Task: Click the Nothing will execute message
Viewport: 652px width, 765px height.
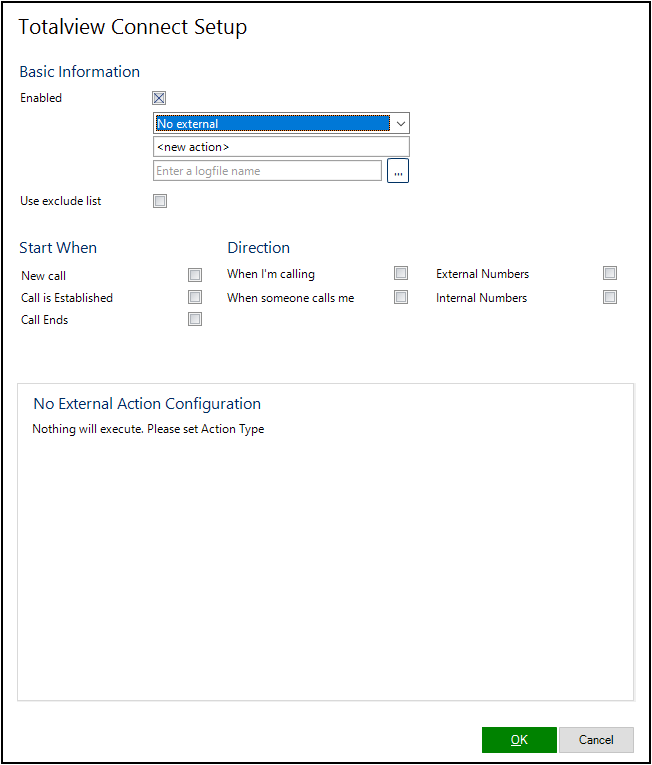Action: coord(148,429)
